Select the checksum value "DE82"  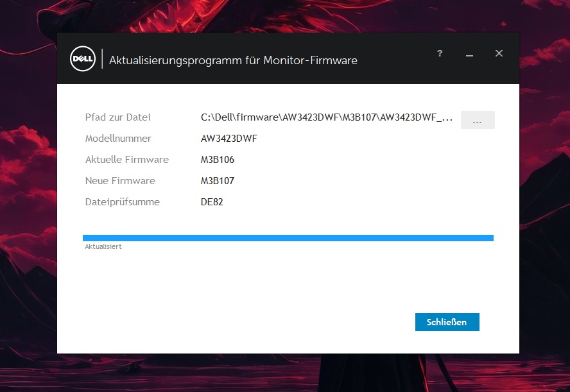212,202
